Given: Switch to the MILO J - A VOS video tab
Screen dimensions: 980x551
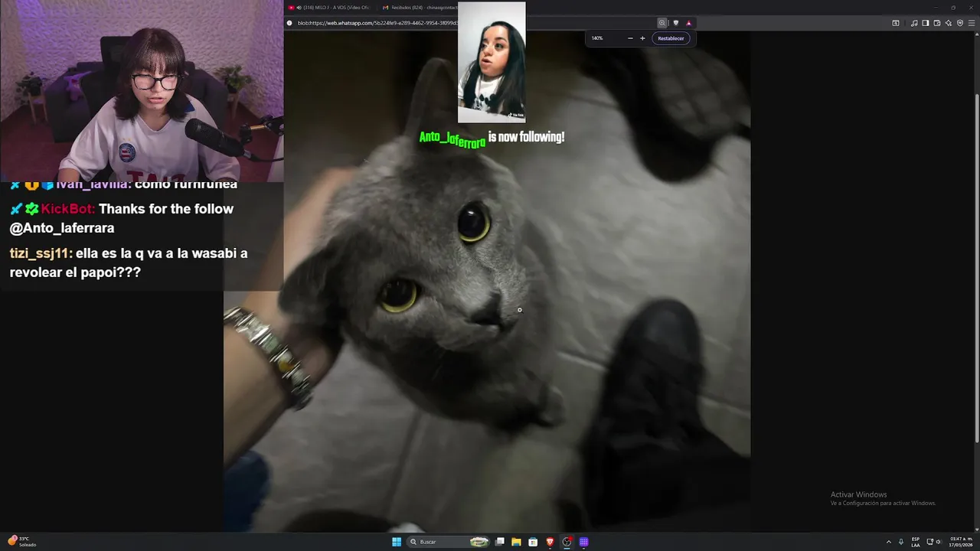Looking at the screenshot, I should (x=332, y=8).
